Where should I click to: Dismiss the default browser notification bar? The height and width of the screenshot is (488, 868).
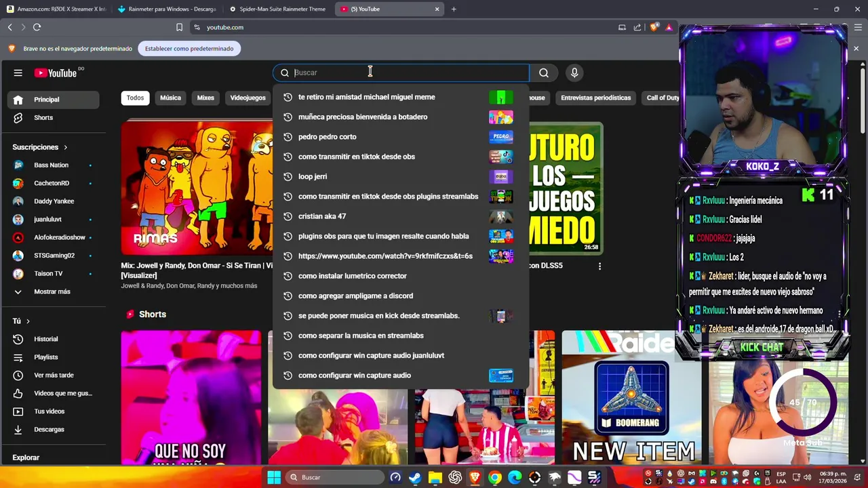[856, 48]
